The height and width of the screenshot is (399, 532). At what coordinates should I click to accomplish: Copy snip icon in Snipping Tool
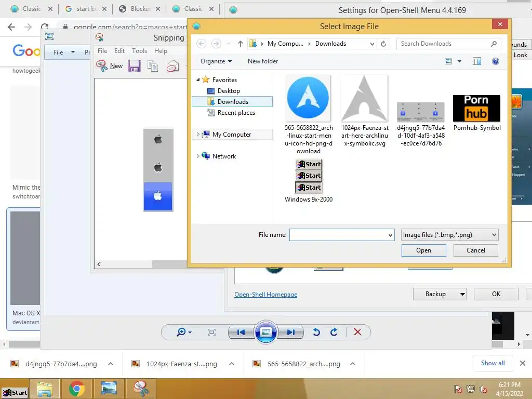(153, 66)
